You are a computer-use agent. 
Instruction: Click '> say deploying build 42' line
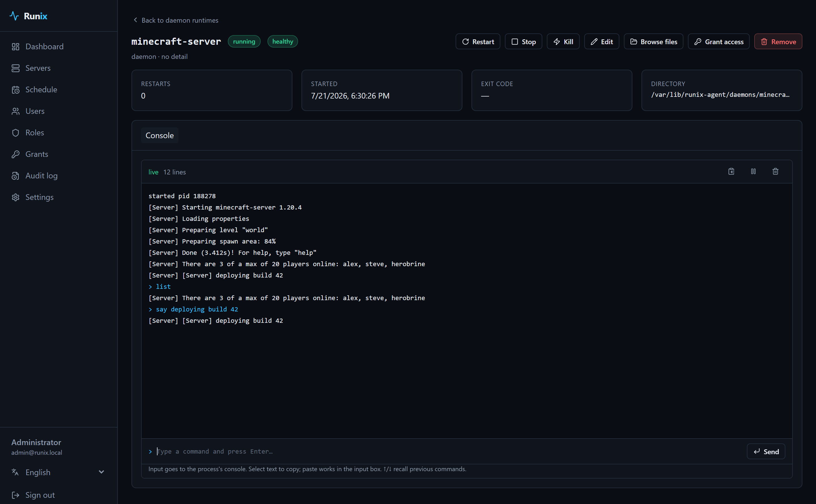click(193, 309)
